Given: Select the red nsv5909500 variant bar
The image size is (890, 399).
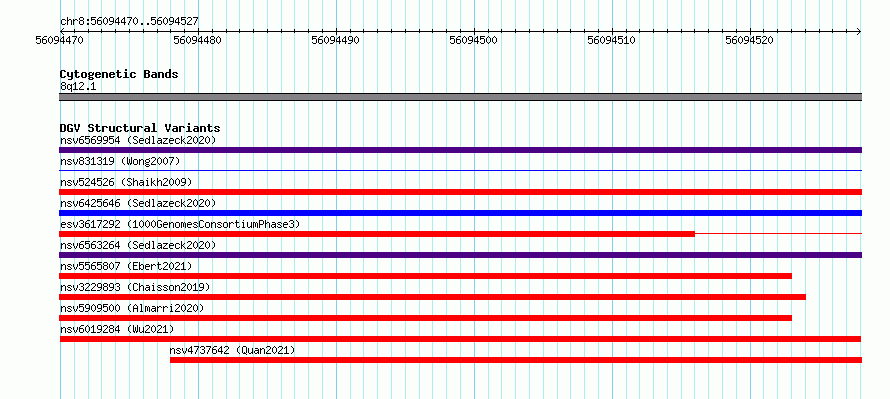Looking at the screenshot, I should coord(426,318).
